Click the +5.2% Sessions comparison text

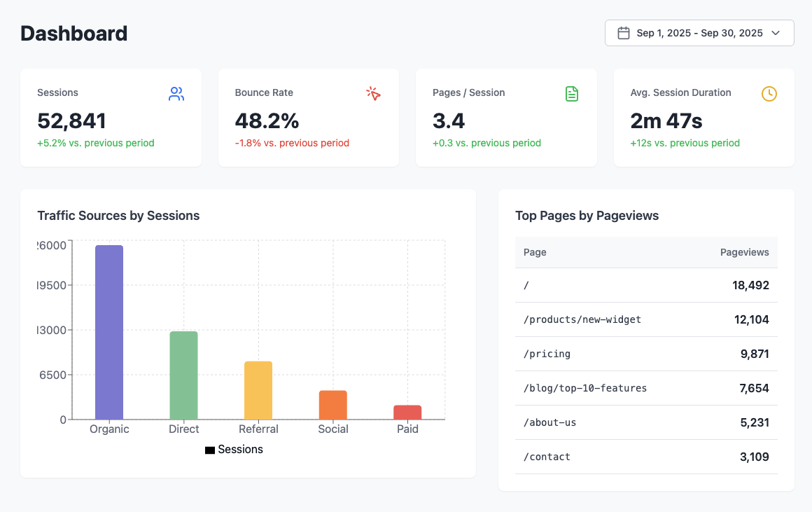(96, 143)
